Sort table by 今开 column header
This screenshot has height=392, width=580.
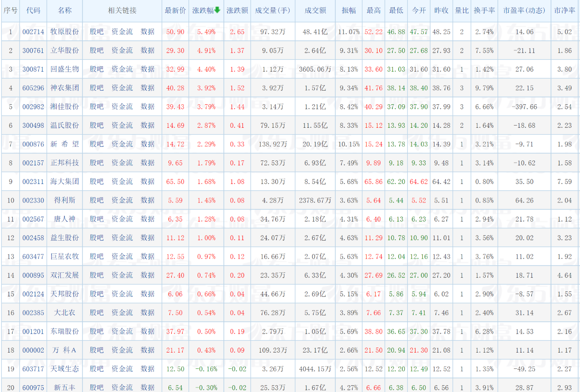tap(419, 10)
